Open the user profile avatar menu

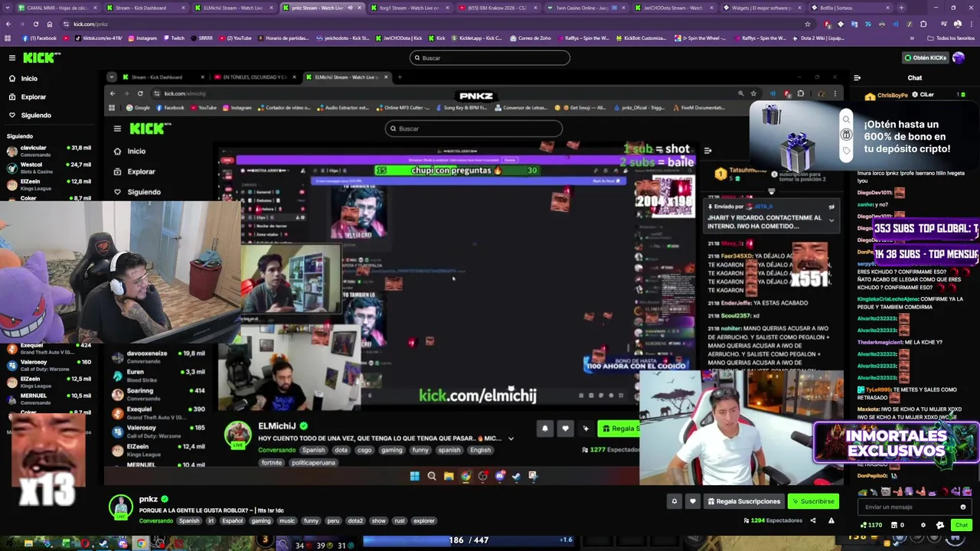[959, 57]
